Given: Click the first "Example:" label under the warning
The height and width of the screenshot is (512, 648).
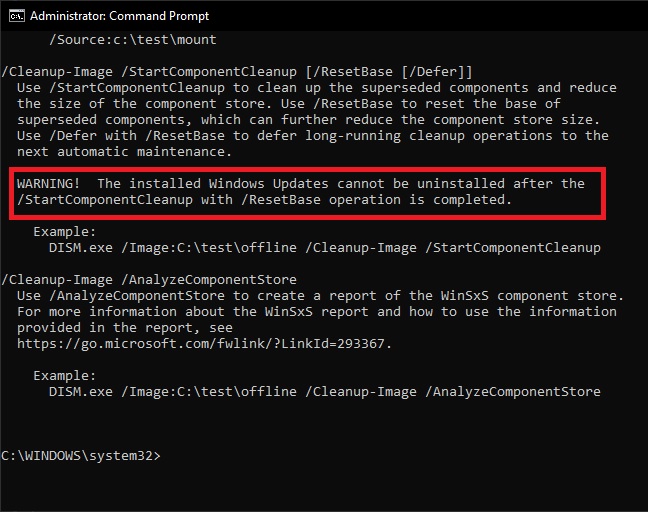Looking at the screenshot, I should [64, 231].
